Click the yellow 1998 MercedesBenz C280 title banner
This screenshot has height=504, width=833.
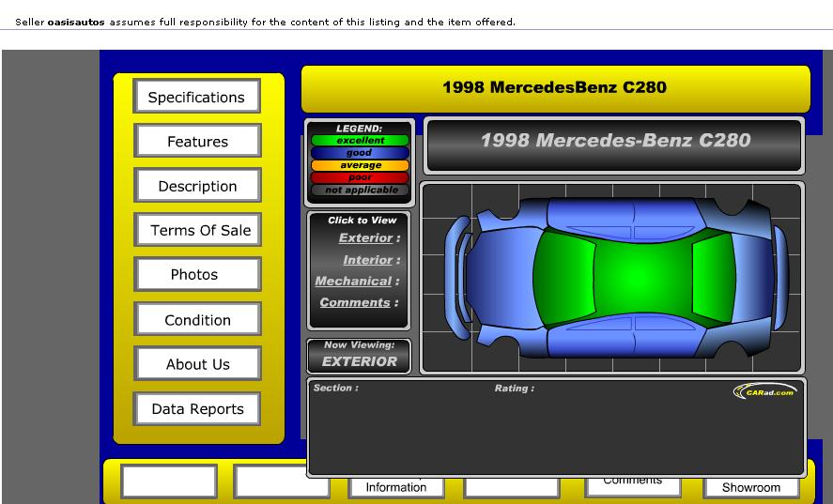(x=555, y=88)
